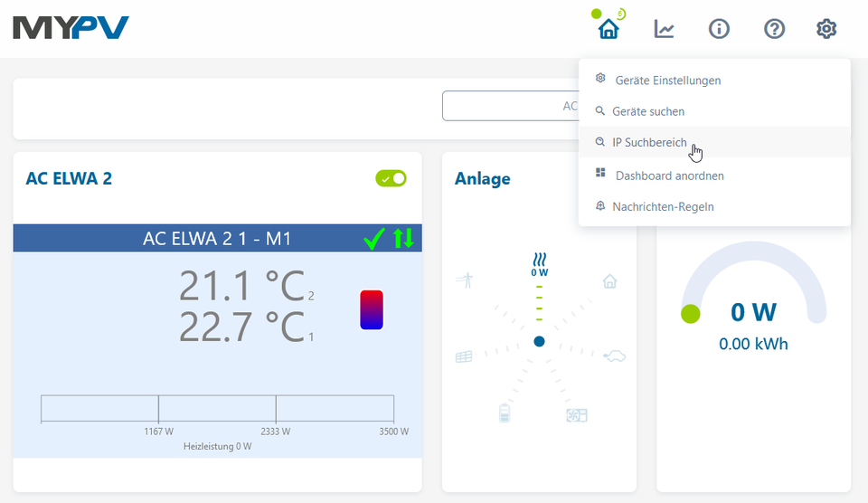Image resolution: width=868 pixels, height=503 pixels.
Task: Click the water tank temperature icon
Action: (372, 309)
